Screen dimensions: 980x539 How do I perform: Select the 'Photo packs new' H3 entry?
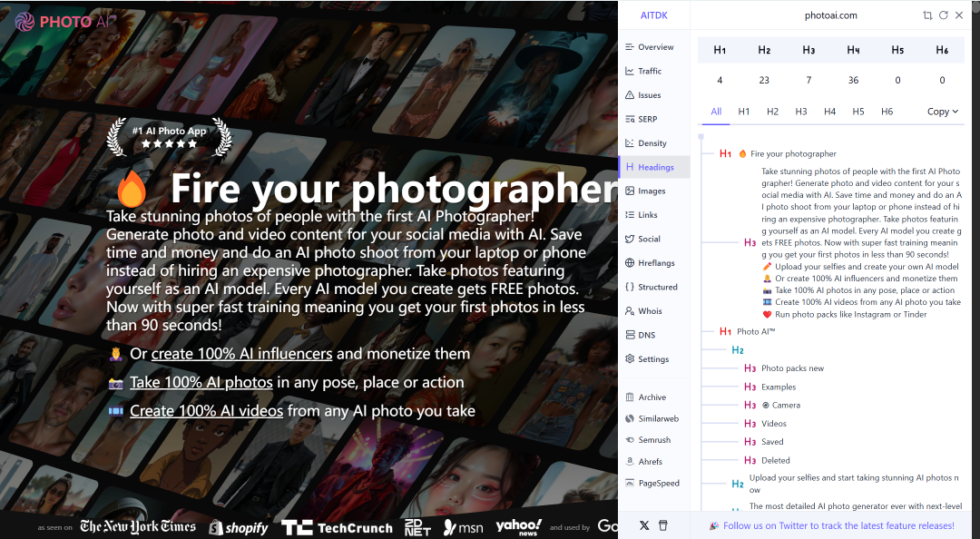[792, 368]
